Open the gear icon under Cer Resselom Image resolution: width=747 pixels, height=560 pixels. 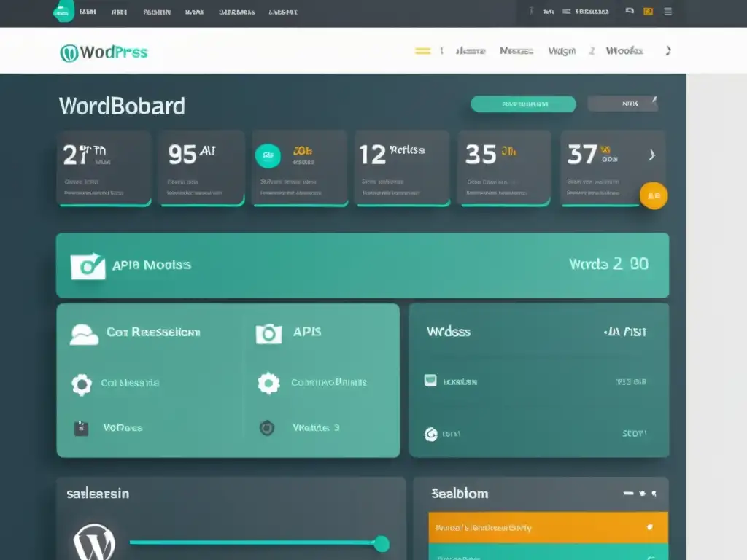pyautogui.click(x=82, y=385)
